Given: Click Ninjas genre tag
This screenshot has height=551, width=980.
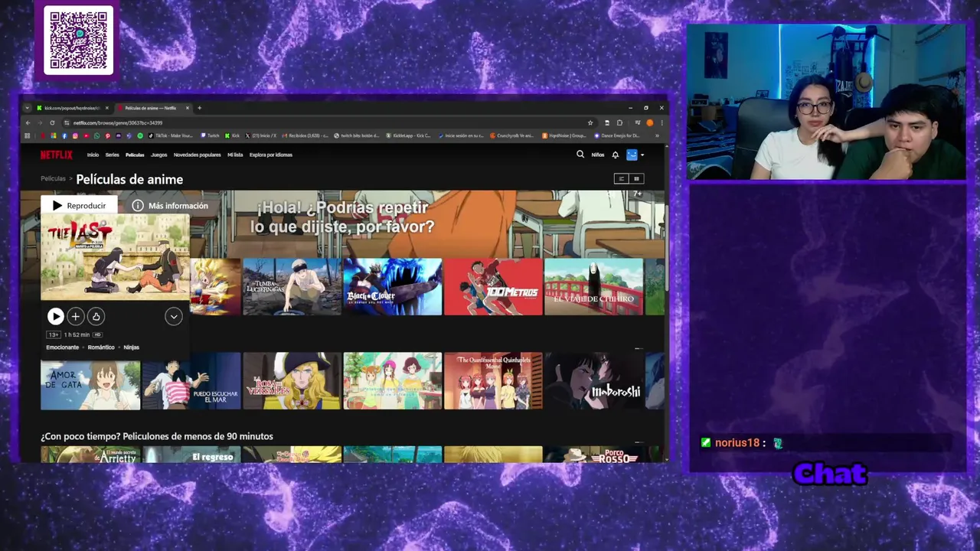Looking at the screenshot, I should click(131, 347).
